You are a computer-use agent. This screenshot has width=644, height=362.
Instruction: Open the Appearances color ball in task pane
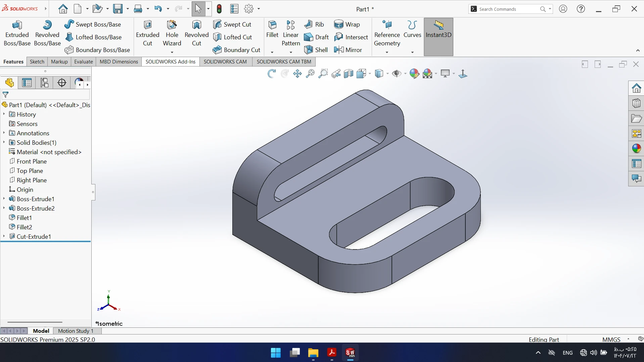point(636,148)
